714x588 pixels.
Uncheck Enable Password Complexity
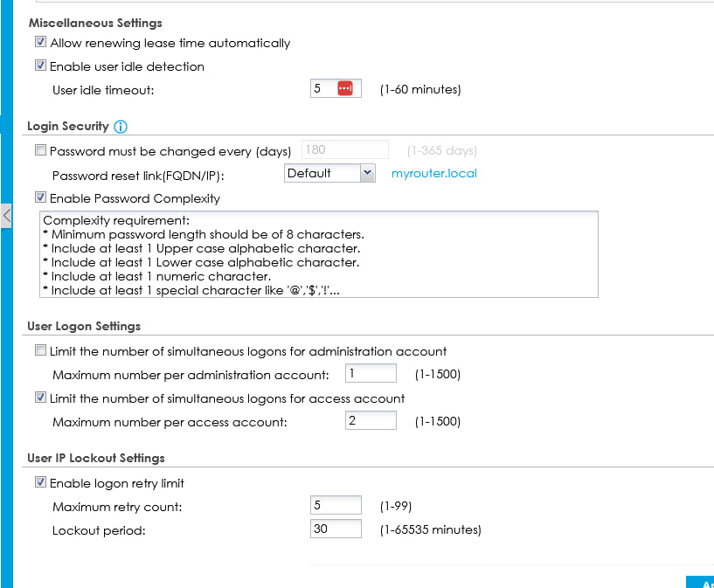(40, 198)
